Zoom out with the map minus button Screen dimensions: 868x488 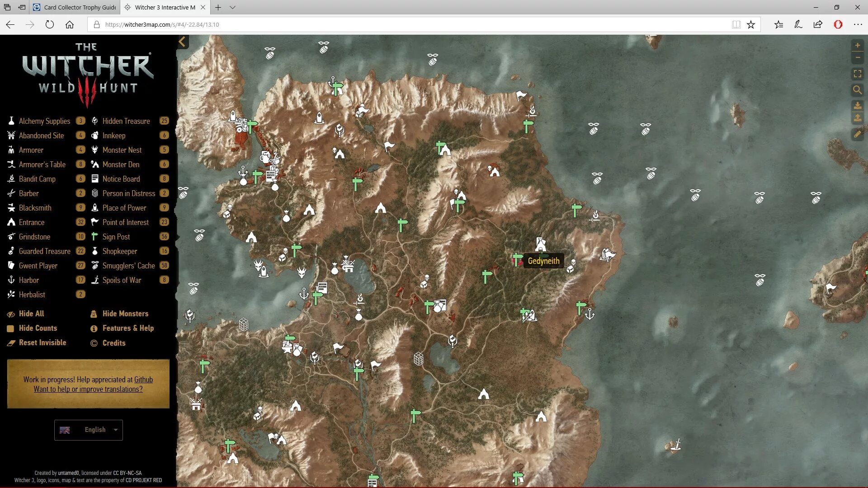tap(857, 57)
